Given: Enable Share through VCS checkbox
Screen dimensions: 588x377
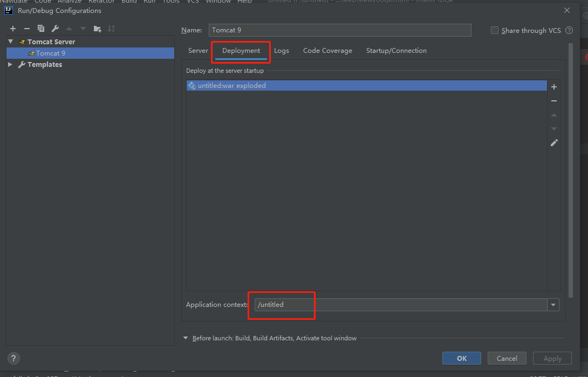Looking at the screenshot, I should point(495,30).
